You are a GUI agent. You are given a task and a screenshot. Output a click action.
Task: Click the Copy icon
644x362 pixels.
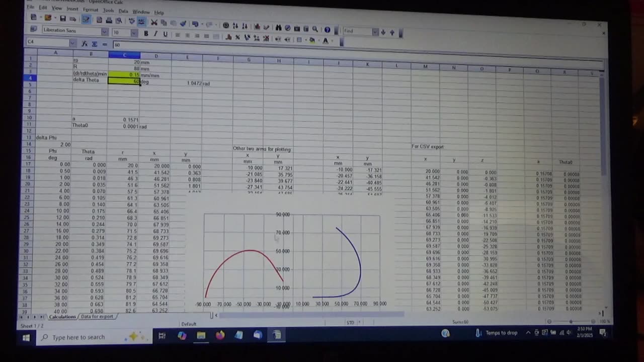click(x=164, y=23)
